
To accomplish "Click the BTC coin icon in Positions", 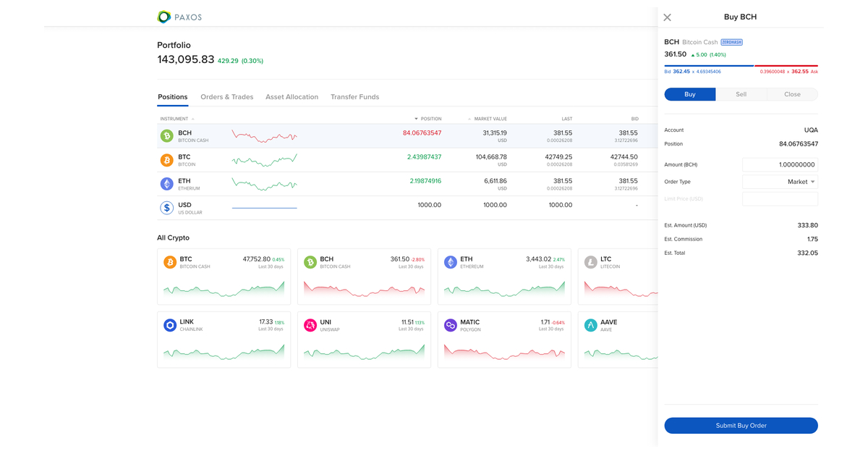I will [x=167, y=160].
